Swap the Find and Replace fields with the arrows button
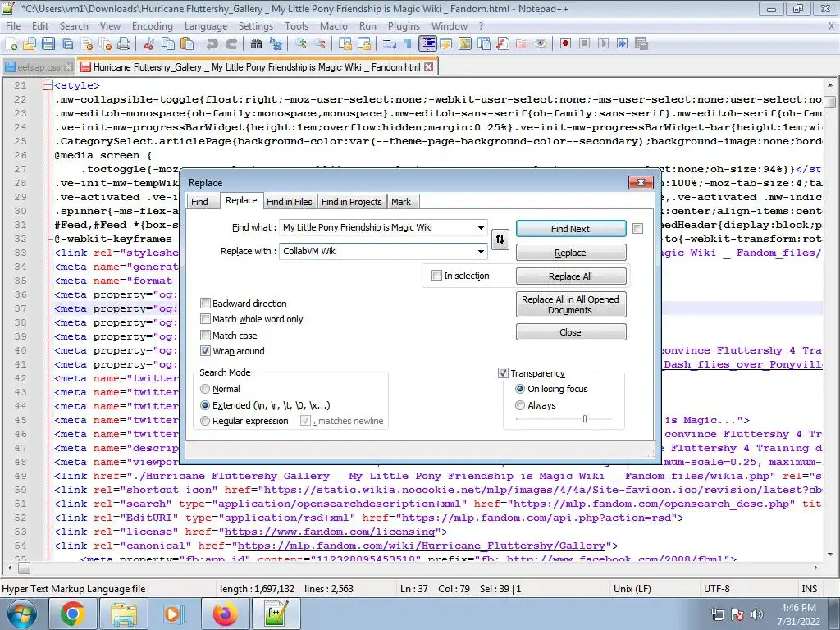 pyautogui.click(x=500, y=239)
